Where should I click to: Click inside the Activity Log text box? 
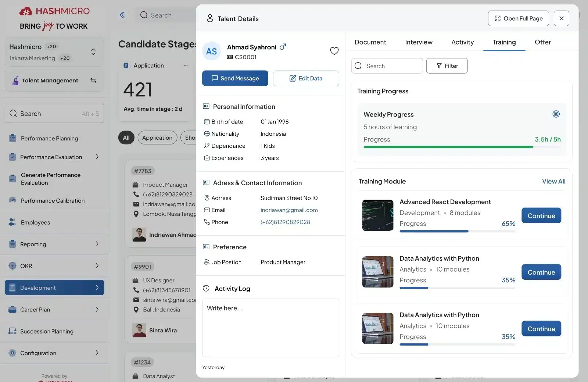(x=270, y=327)
